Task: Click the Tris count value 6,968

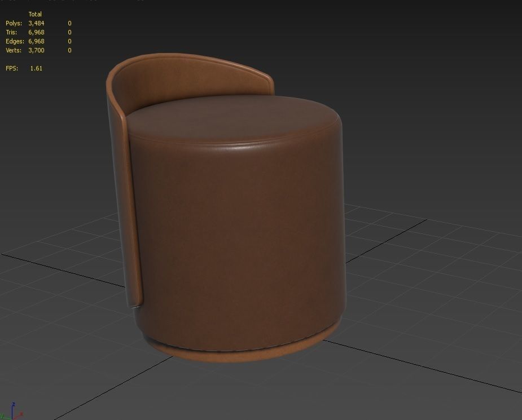Action: tap(36, 32)
